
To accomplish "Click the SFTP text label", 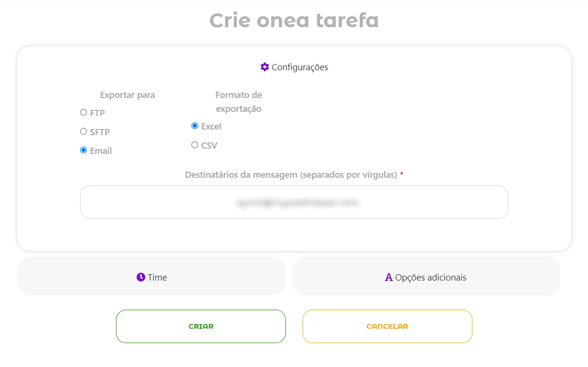I will tap(100, 132).
